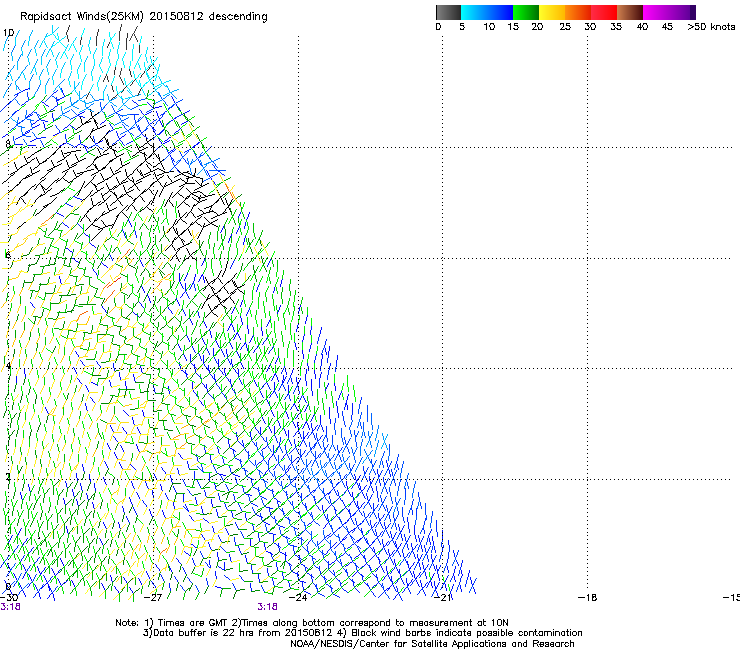This screenshot has width=740, height=650.
Task: Click the yellow 20-25 knots color band
Action: [x=552, y=12]
